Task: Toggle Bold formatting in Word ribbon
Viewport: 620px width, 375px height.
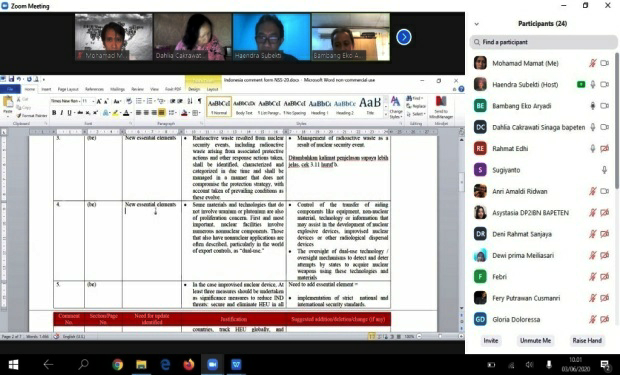Action: point(54,113)
